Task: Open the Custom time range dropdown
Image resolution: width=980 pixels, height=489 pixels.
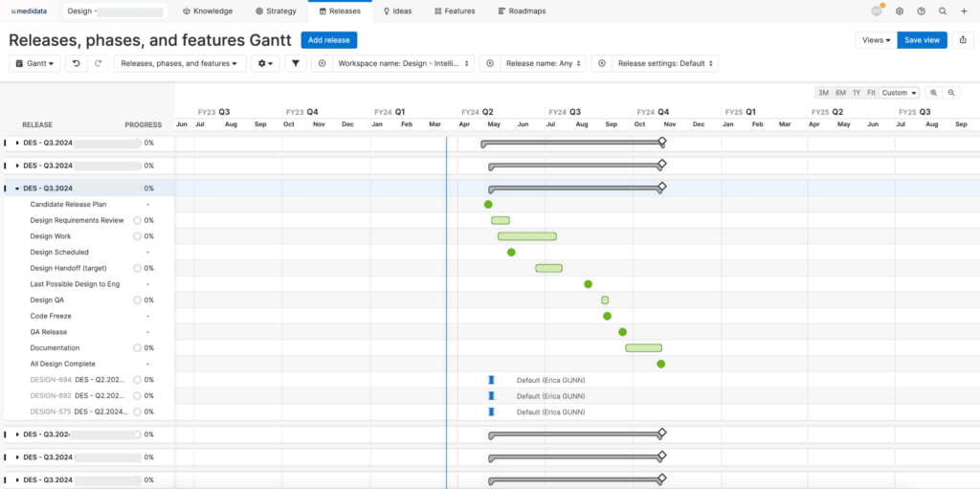Action: pyautogui.click(x=900, y=93)
